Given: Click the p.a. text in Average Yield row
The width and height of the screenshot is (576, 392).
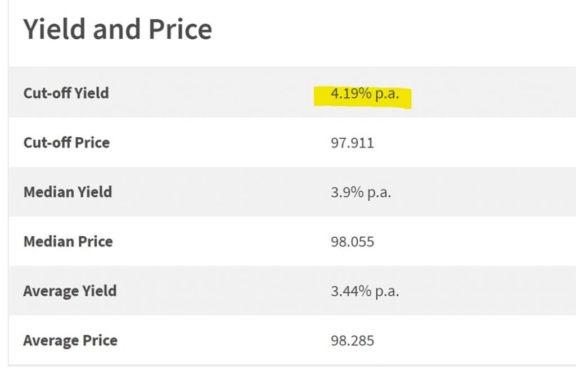Looking at the screenshot, I should point(387,292).
